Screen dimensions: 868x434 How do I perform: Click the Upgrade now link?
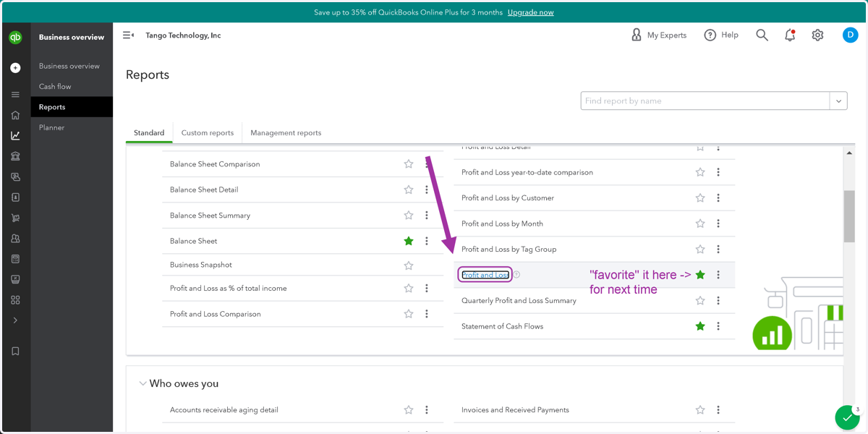(x=530, y=12)
